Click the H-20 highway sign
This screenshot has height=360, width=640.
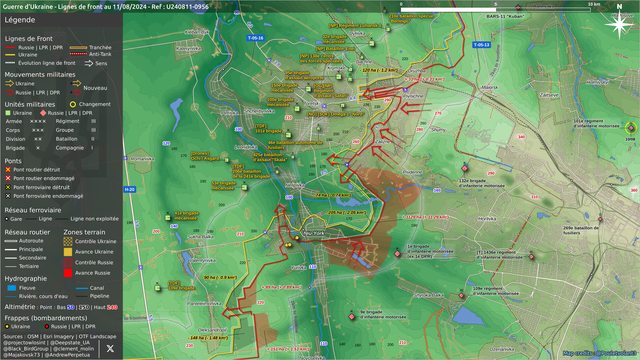tap(129, 189)
